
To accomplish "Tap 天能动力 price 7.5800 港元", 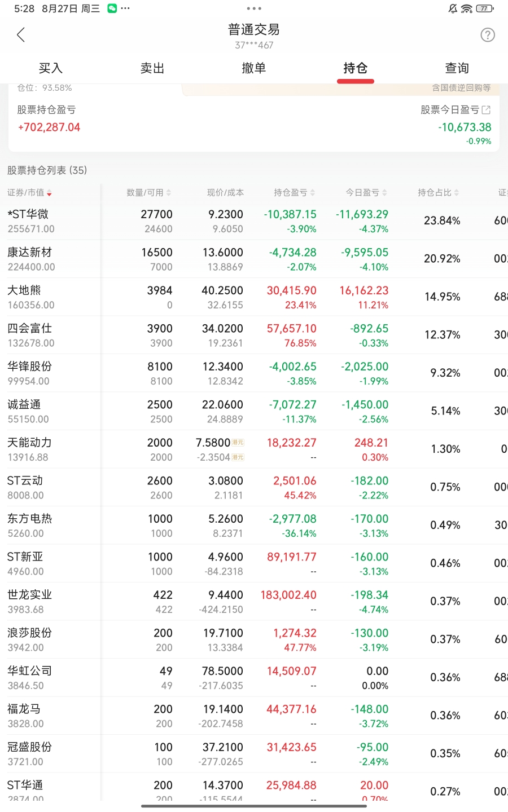I will point(220,443).
